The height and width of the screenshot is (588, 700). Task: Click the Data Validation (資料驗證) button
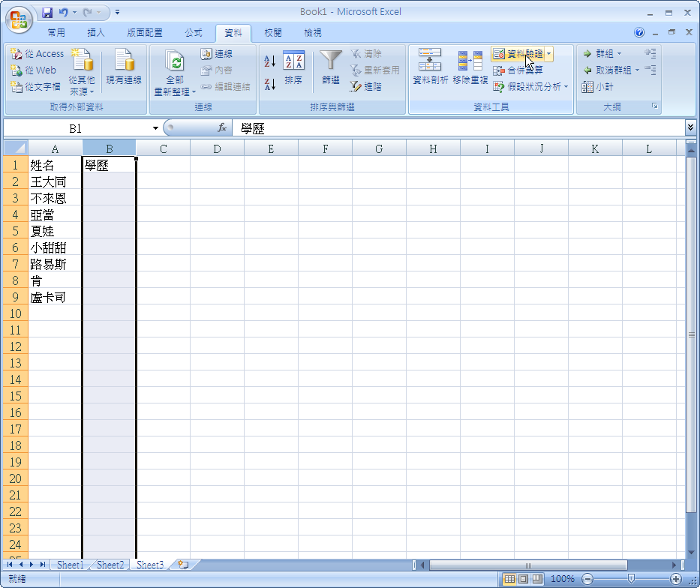pos(518,54)
